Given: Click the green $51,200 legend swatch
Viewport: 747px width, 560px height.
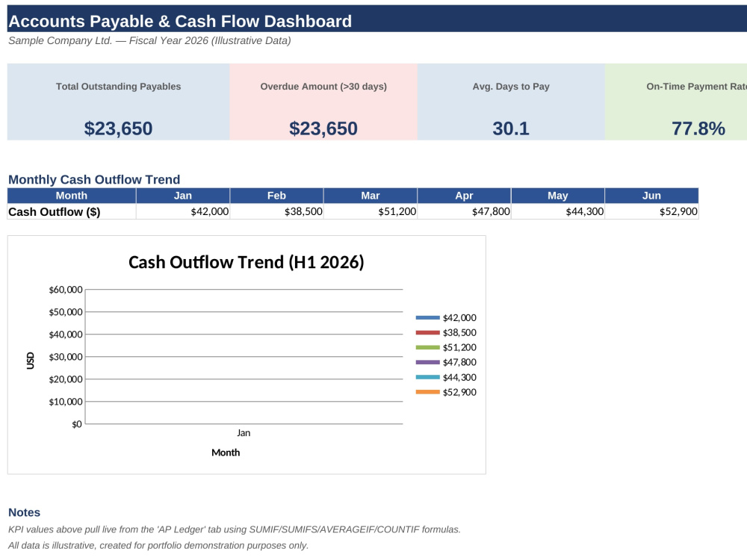Looking at the screenshot, I should [x=428, y=348].
